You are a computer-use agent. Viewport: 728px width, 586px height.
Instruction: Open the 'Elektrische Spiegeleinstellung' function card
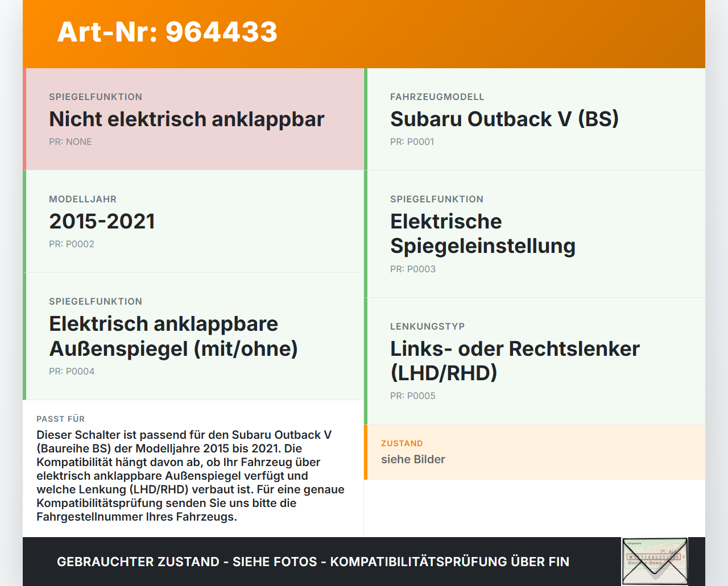tap(535, 233)
